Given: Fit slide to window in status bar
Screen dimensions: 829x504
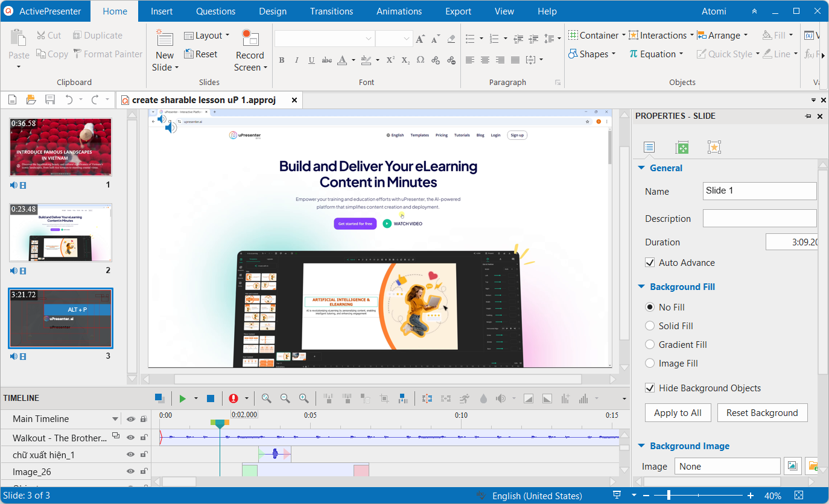Looking at the screenshot, I should 799,495.
